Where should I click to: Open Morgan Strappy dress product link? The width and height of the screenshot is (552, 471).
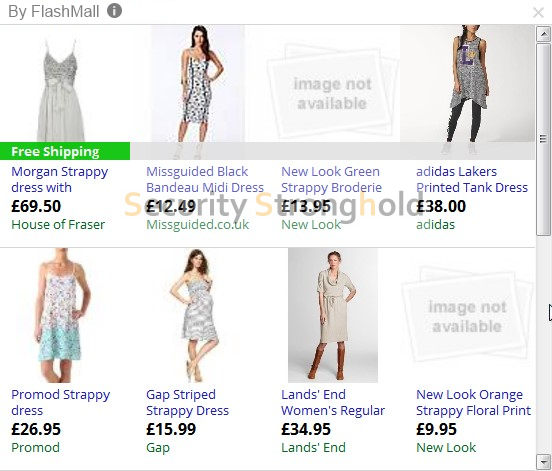59,180
